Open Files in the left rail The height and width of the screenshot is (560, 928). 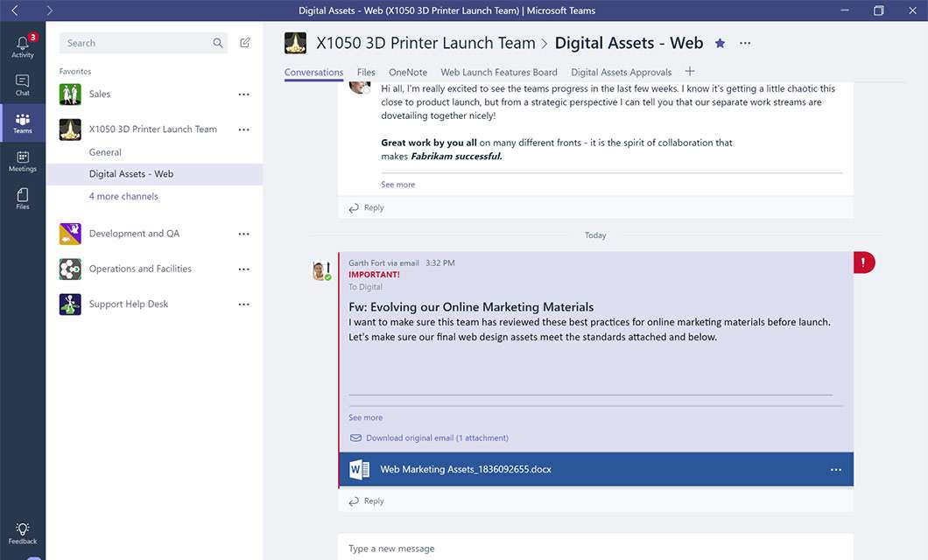23,199
